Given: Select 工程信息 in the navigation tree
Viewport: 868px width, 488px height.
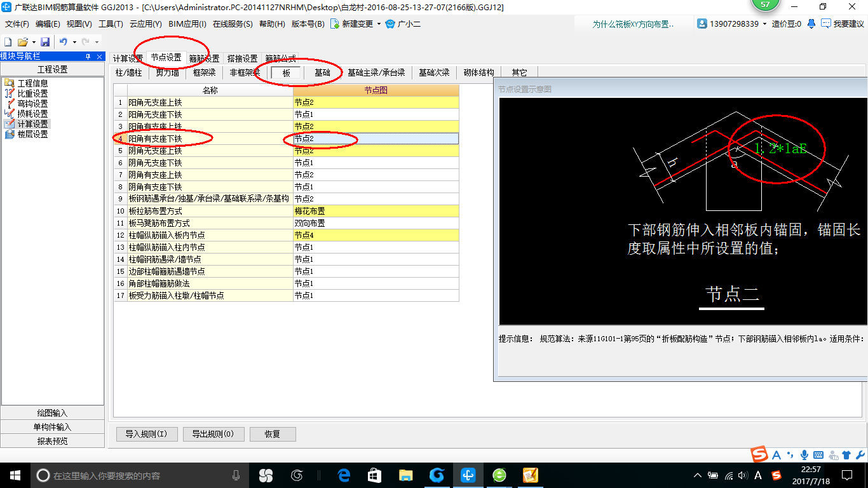Looking at the screenshot, I should click(x=32, y=83).
